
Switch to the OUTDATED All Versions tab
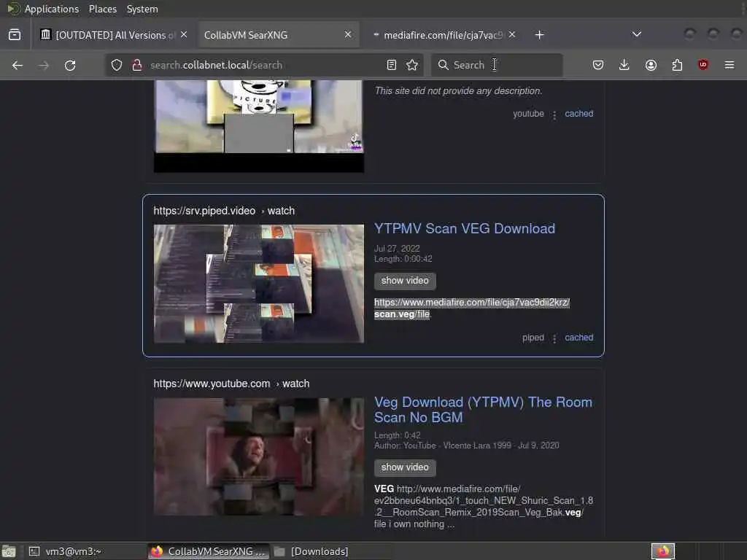[113, 35]
